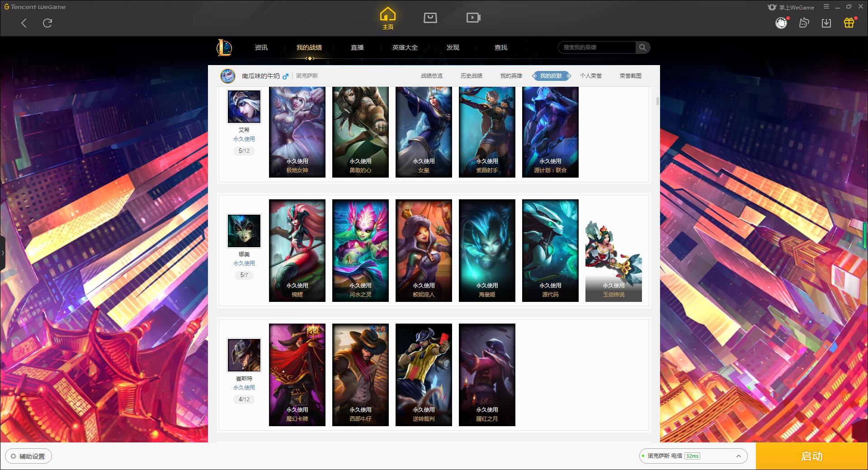Go back with the back arrow
The image size is (868, 470).
coord(24,23)
